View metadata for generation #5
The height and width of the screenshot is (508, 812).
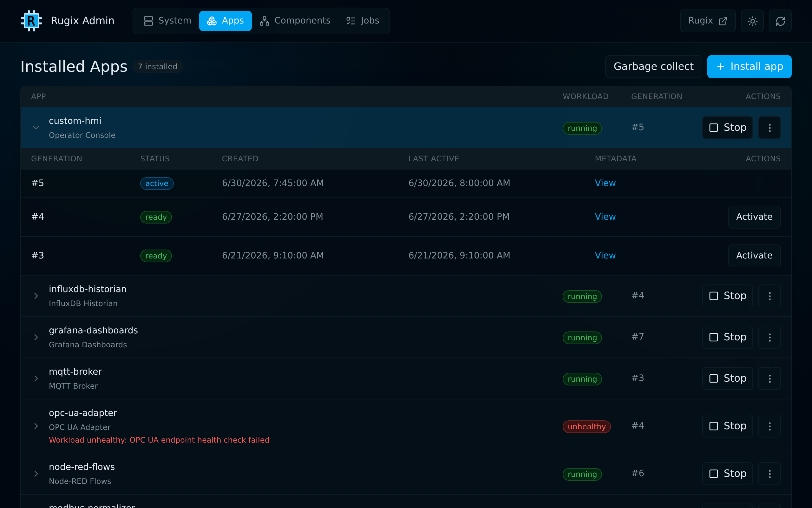605,183
